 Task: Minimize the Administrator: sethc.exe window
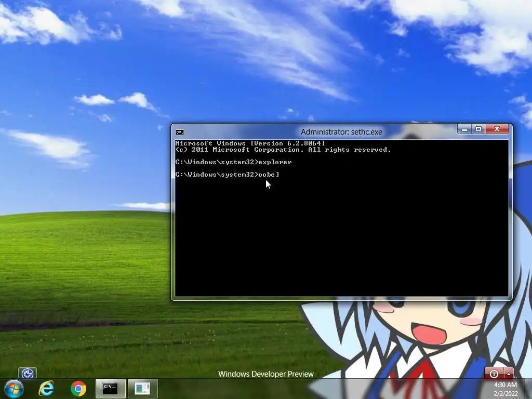coord(464,129)
